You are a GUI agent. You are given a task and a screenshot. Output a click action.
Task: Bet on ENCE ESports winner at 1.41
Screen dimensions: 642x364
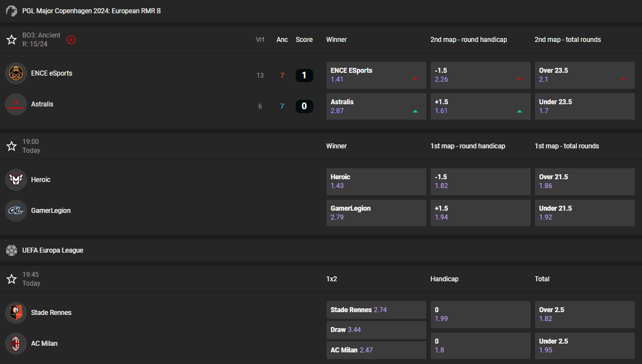click(x=376, y=76)
